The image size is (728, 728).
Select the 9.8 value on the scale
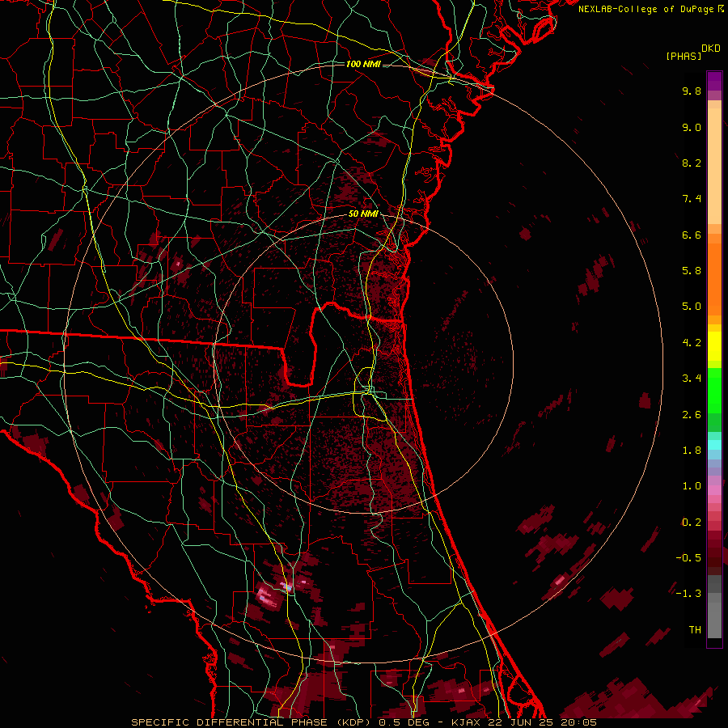pos(692,91)
